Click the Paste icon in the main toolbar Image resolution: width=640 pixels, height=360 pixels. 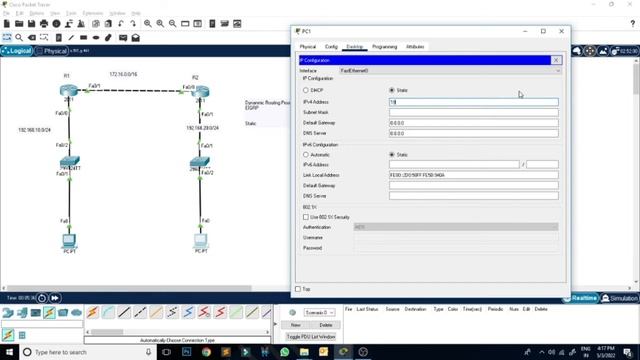click(x=108, y=24)
